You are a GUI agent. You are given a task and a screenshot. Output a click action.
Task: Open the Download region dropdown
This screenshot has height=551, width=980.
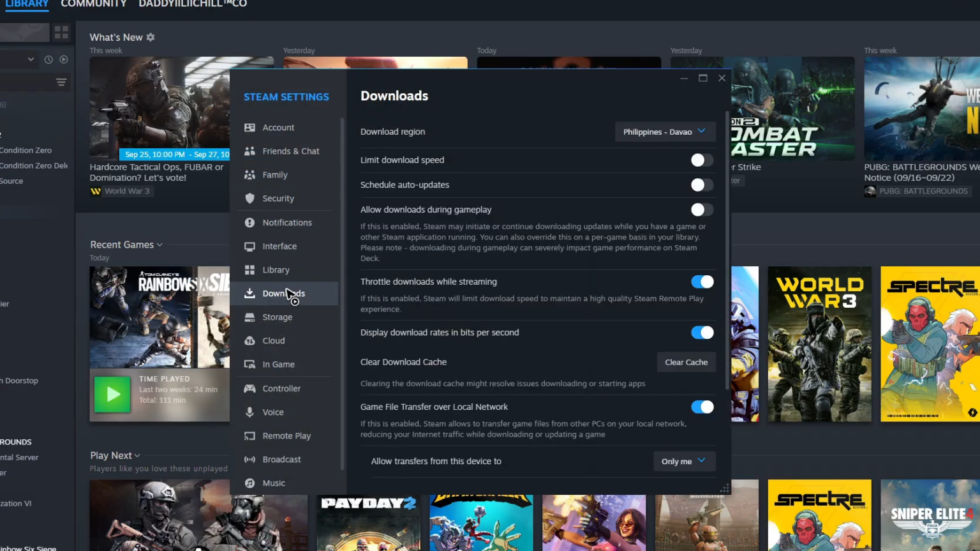coord(665,132)
